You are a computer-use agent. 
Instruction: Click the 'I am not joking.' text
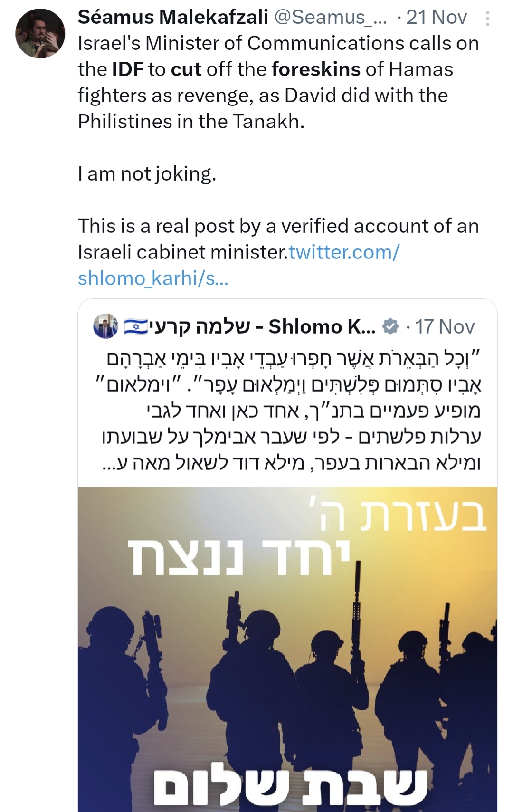click(147, 174)
